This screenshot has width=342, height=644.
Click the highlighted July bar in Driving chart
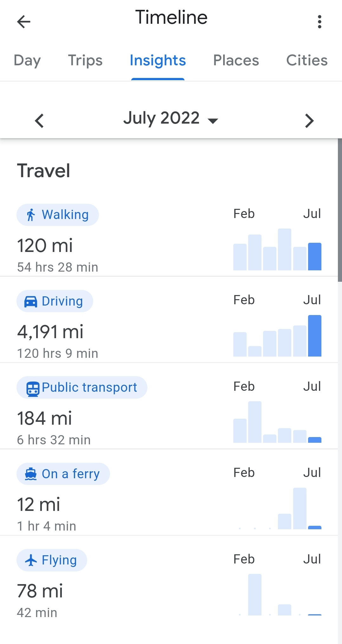point(314,336)
